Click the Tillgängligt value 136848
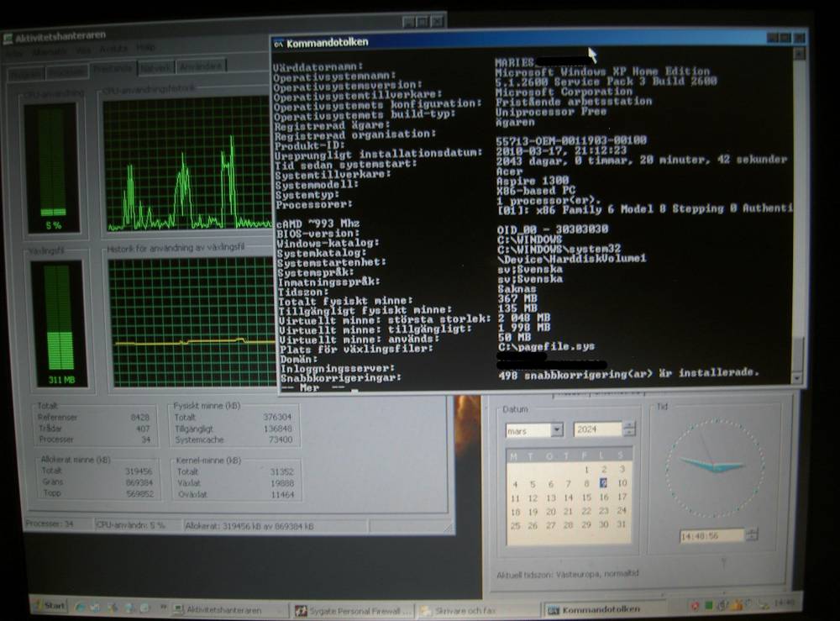This screenshot has width=840, height=621. point(277,429)
